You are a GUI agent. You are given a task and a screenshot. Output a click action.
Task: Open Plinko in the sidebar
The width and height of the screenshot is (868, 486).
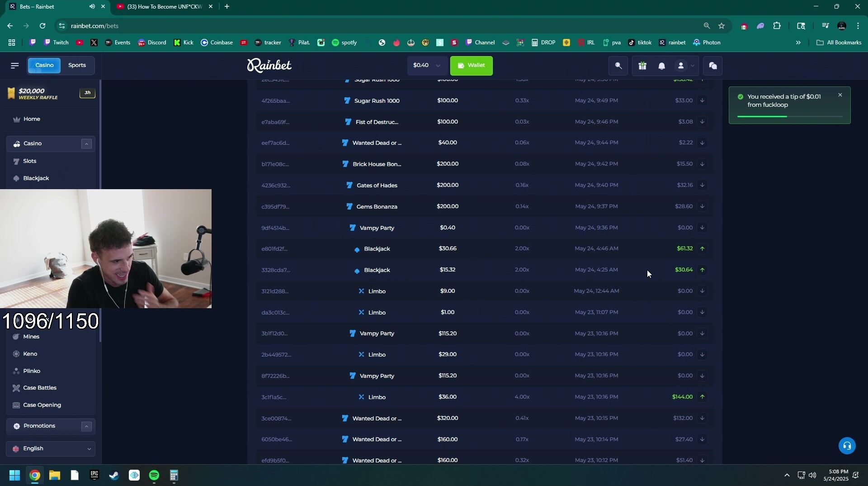[x=32, y=371]
